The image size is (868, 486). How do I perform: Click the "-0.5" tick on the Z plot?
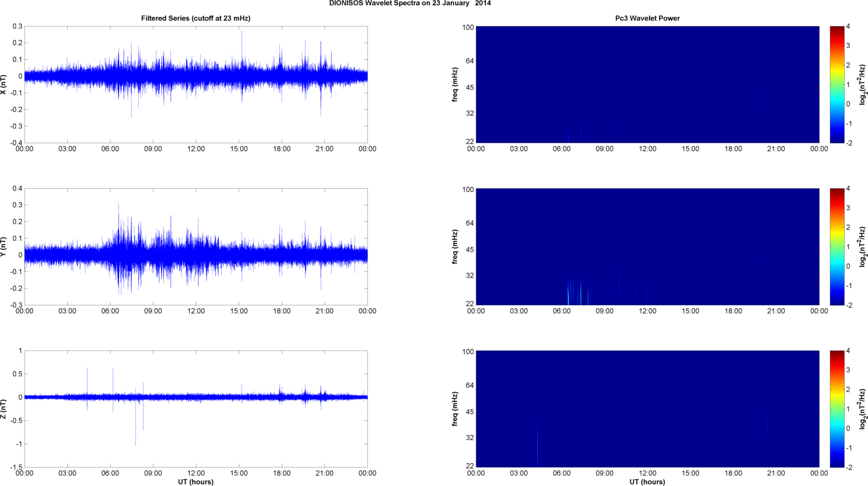[x=17, y=421]
